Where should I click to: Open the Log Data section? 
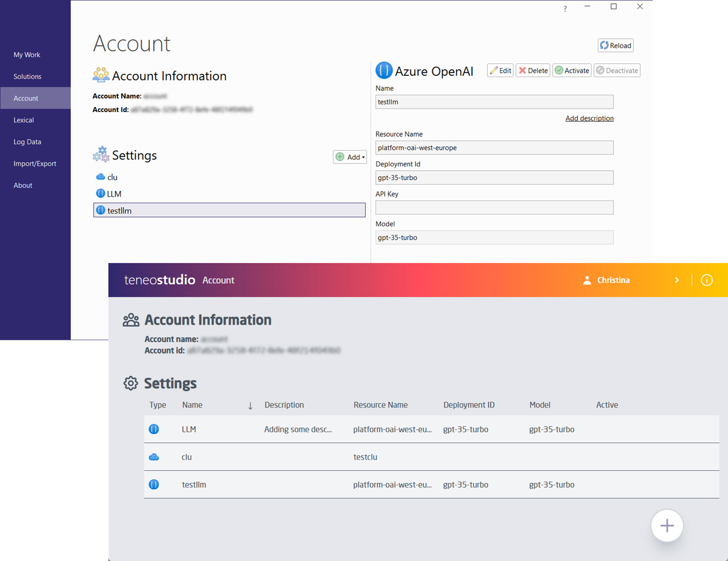point(27,142)
